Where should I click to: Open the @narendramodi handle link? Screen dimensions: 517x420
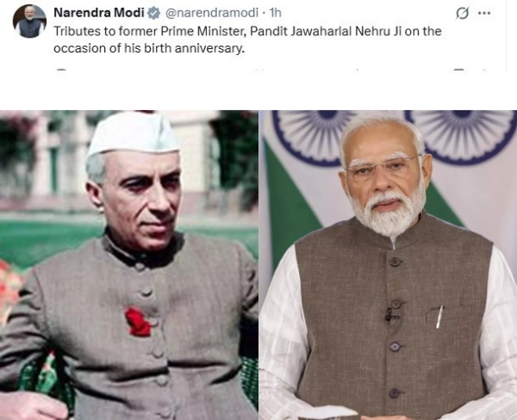(x=211, y=13)
